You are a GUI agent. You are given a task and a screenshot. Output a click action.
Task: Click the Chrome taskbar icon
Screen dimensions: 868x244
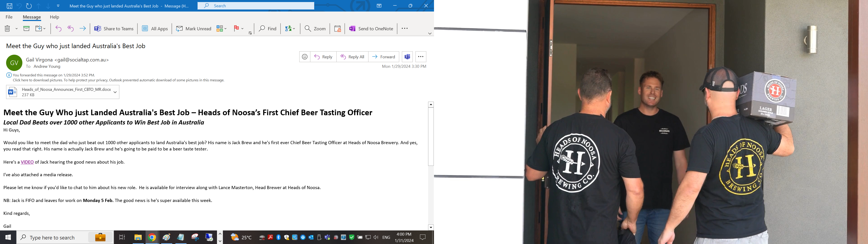click(x=152, y=237)
